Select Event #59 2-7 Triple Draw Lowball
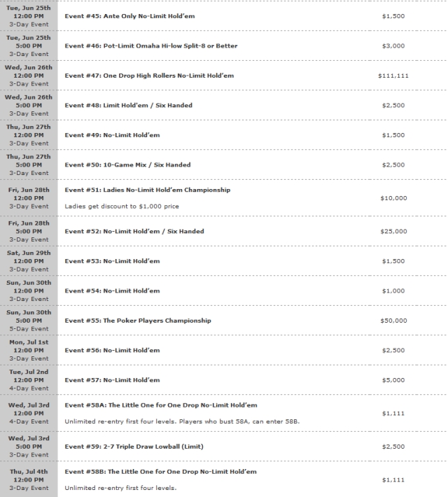Viewport: 448px width, 497px height. pyautogui.click(x=134, y=447)
